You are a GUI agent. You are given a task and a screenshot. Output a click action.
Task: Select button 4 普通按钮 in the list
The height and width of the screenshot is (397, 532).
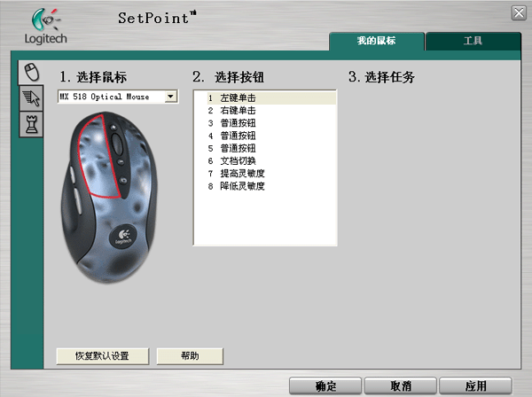pos(271,136)
